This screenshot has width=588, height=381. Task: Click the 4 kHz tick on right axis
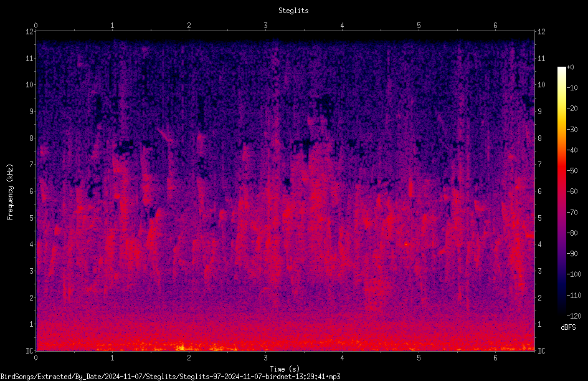pyautogui.click(x=539, y=244)
